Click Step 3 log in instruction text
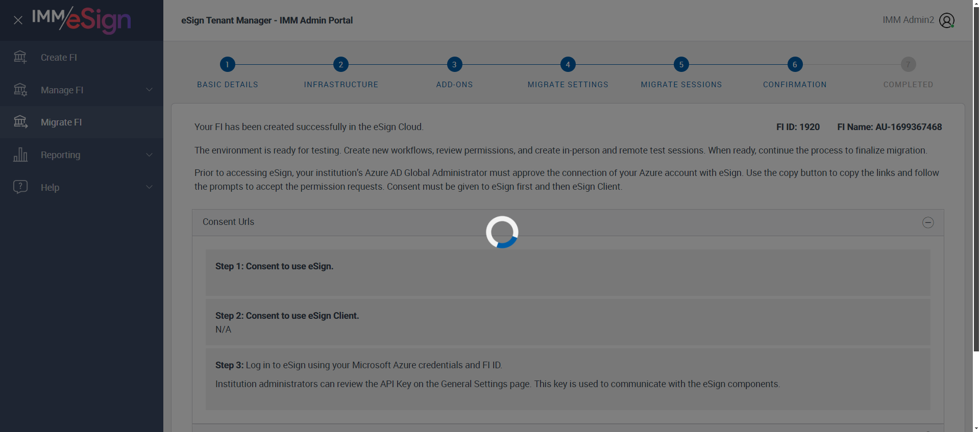 coord(359,365)
